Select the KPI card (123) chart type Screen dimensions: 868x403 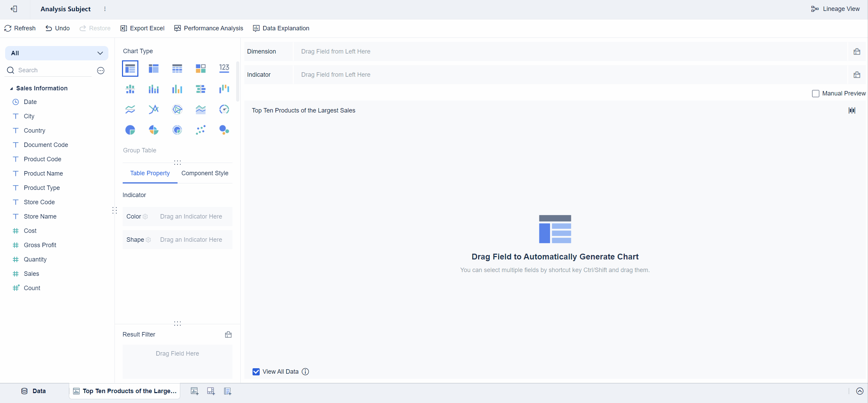224,69
